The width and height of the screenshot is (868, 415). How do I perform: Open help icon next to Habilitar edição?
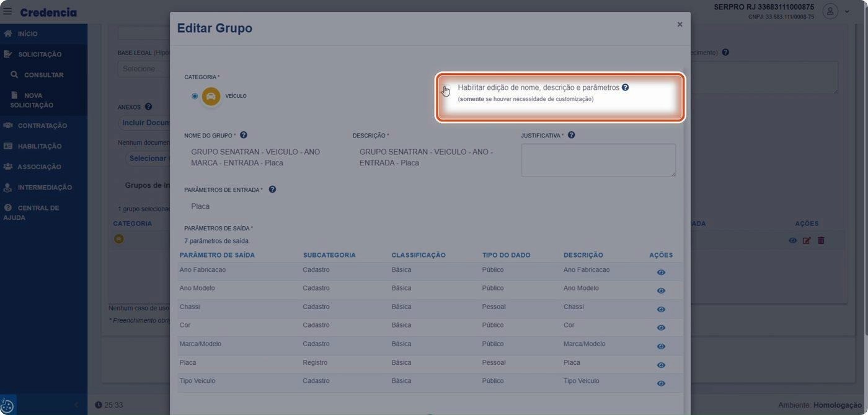coord(625,87)
